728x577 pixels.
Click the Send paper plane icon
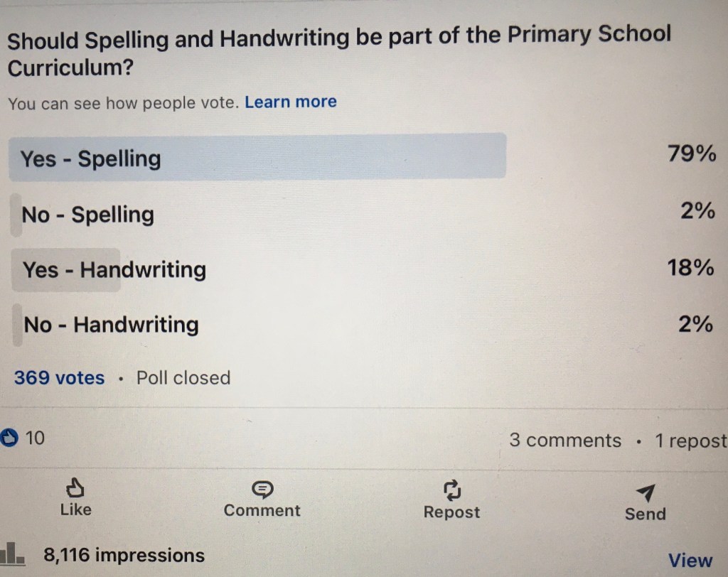pyautogui.click(x=645, y=492)
